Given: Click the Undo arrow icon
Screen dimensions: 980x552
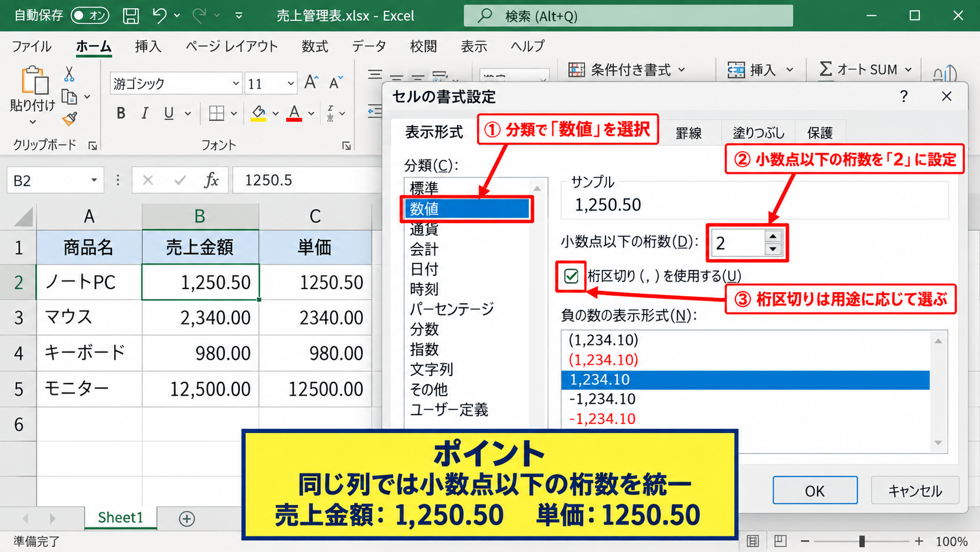Looking at the screenshot, I should (159, 16).
